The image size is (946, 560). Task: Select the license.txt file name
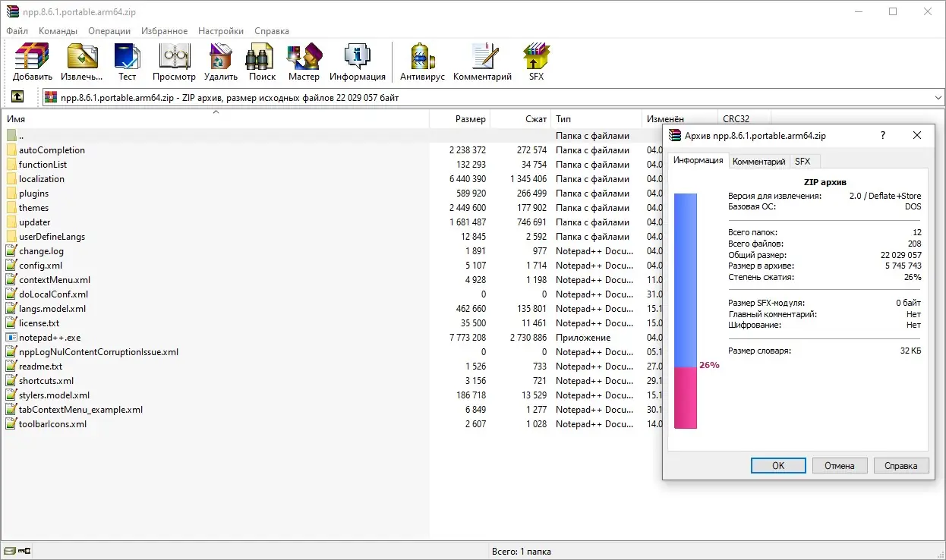(x=39, y=323)
